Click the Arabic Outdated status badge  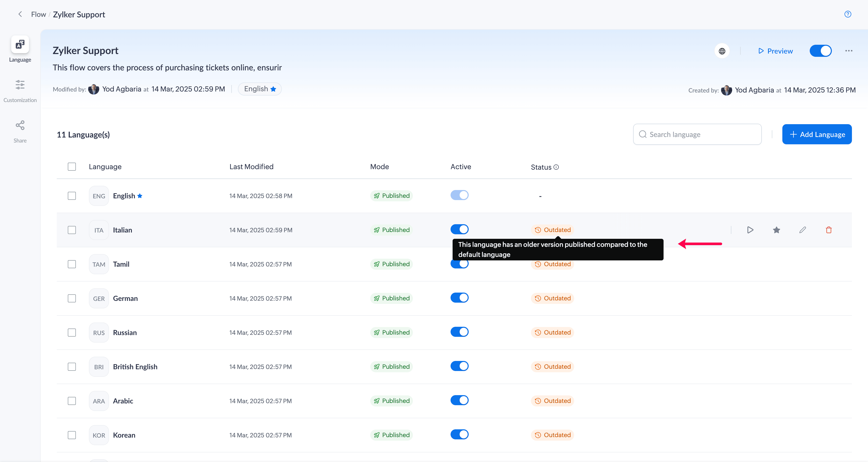553,401
